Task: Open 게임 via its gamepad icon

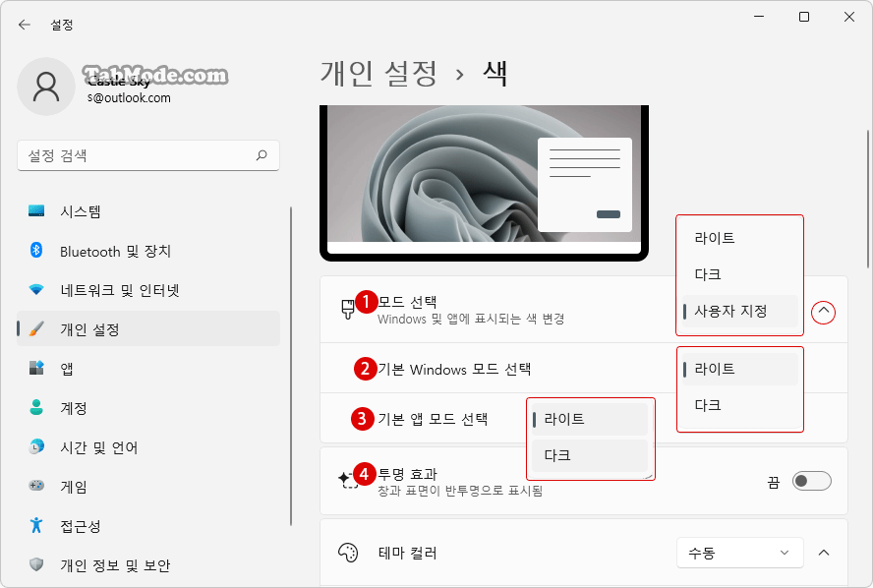Action: click(x=36, y=486)
